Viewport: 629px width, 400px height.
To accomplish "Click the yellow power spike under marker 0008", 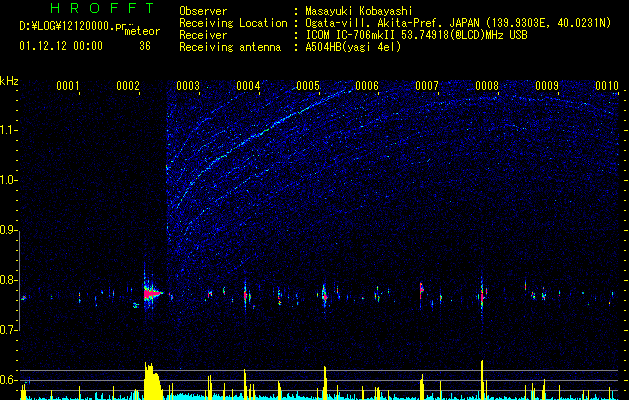I will [482, 380].
